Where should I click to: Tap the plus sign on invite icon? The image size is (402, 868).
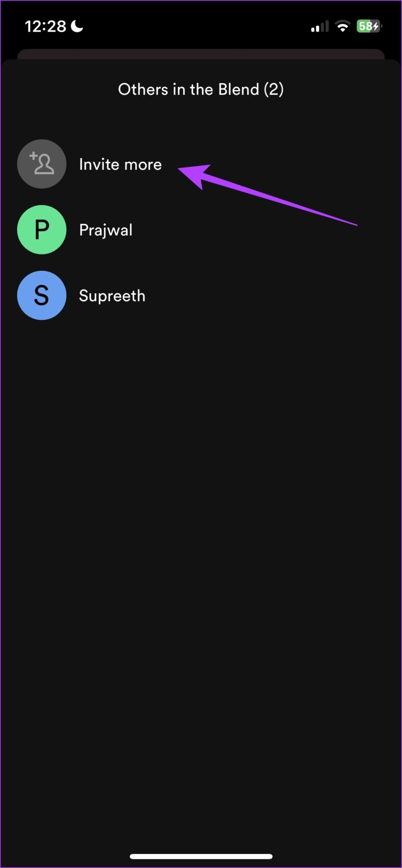tap(33, 156)
